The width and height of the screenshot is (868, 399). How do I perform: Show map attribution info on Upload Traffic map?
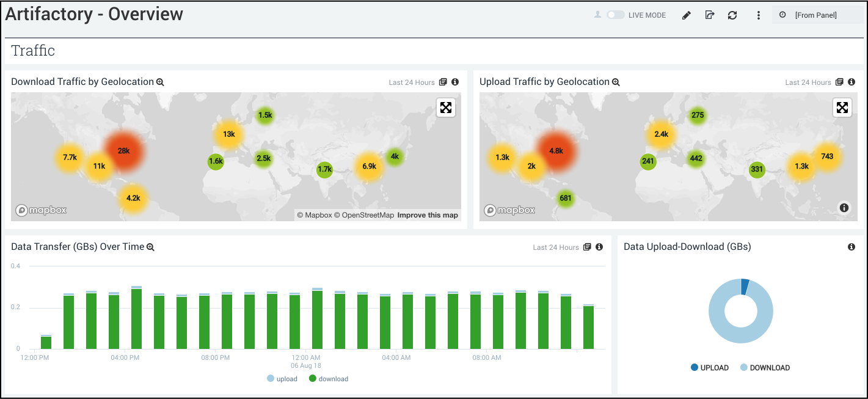[x=844, y=208]
